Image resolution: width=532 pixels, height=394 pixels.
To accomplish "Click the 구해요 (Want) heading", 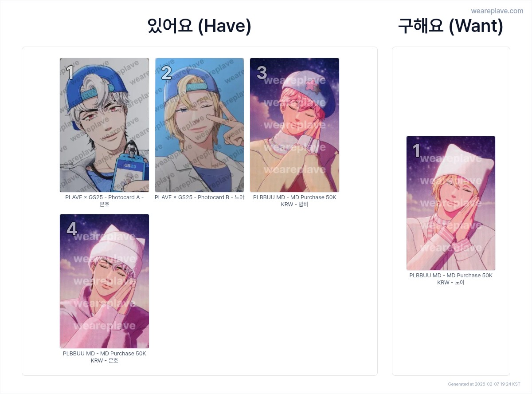I will [x=451, y=26].
